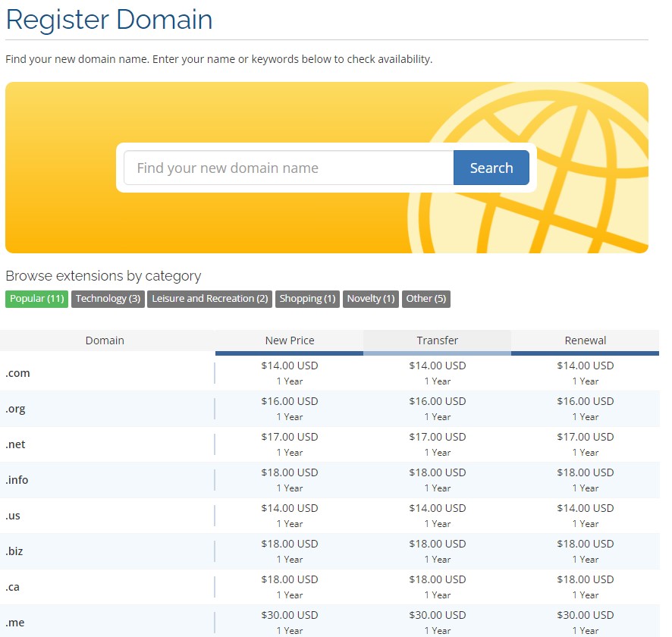Click the Register Domain page heading
672x637 pixels.
pyautogui.click(x=109, y=20)
